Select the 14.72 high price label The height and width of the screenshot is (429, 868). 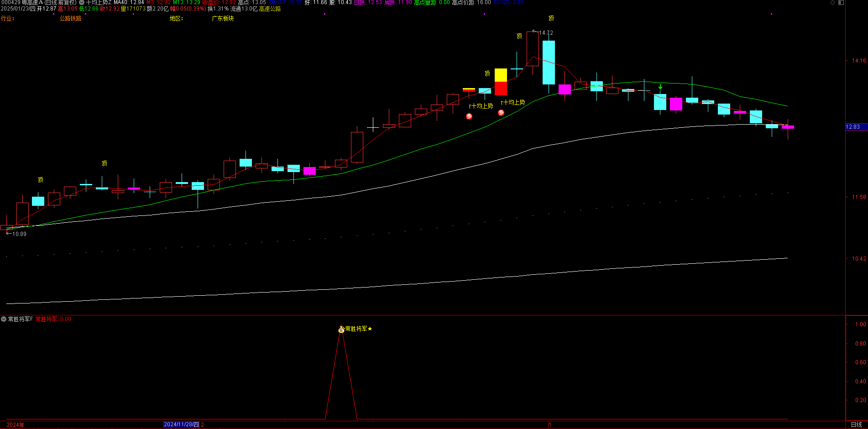point(546,33)
